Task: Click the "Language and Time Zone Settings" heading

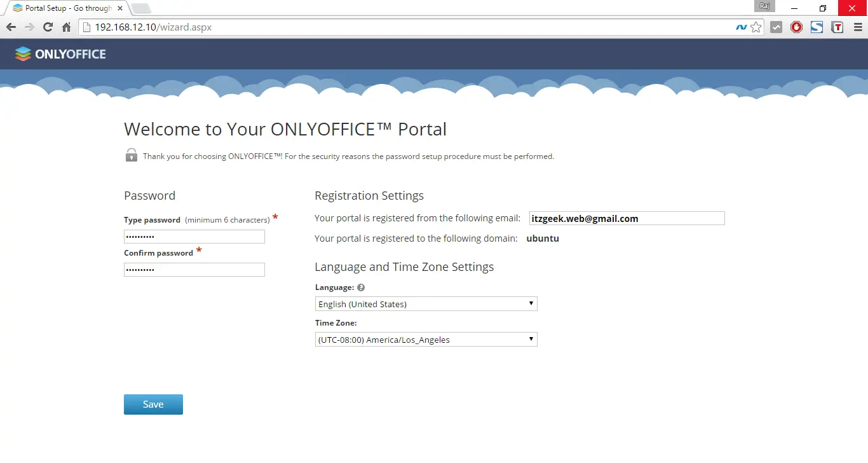Action: point(404,267)
